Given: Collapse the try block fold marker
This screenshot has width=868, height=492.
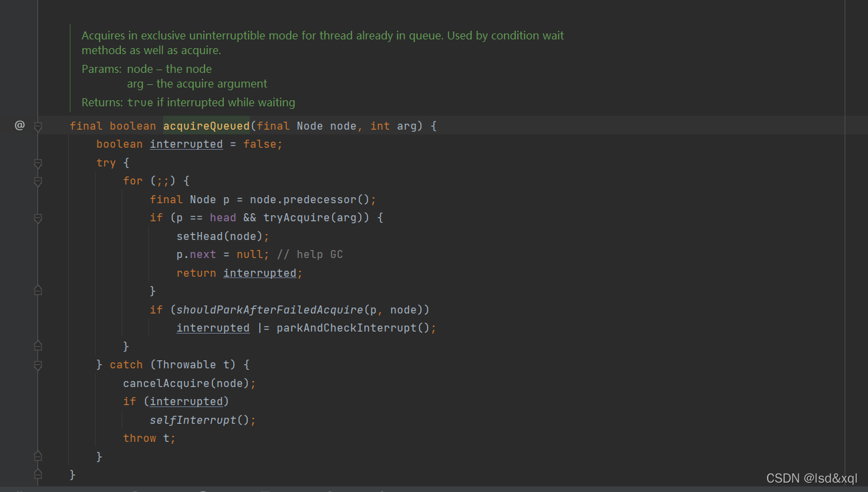Looking at the screenshot, I should click(x=38, y=163).
